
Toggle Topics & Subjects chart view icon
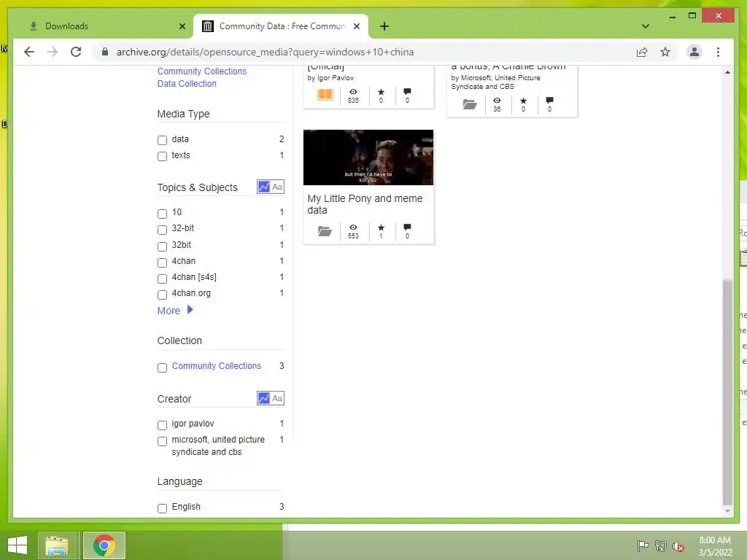coord(263,187)
